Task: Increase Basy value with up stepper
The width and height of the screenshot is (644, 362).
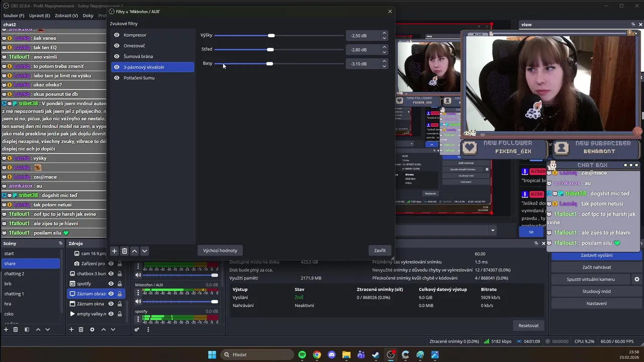Action: [x=384, y=61]
